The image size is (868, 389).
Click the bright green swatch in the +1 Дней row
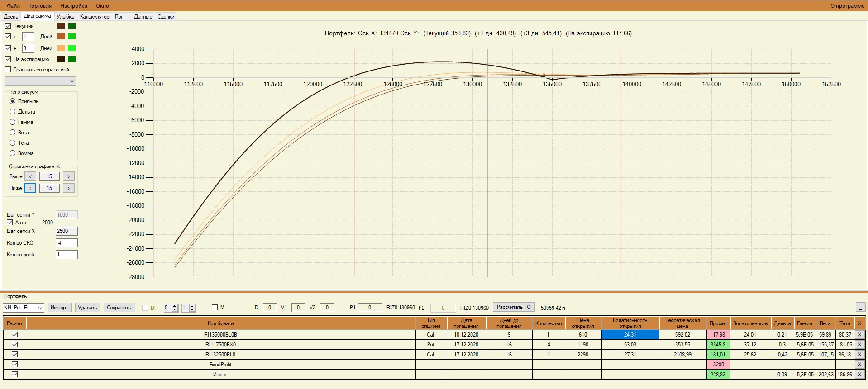[72, 37]
